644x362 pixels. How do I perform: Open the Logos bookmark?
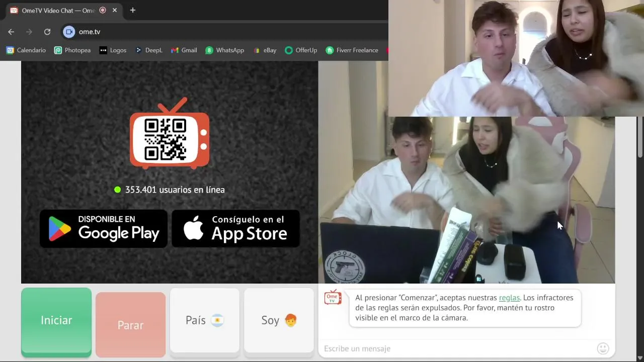click(x=113, y=50)
